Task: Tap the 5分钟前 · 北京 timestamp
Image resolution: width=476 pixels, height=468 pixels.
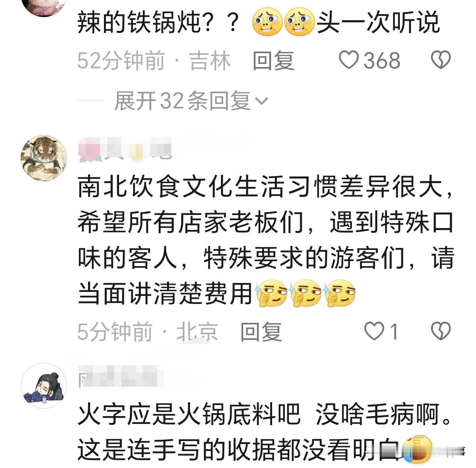Action: point(148,332)
